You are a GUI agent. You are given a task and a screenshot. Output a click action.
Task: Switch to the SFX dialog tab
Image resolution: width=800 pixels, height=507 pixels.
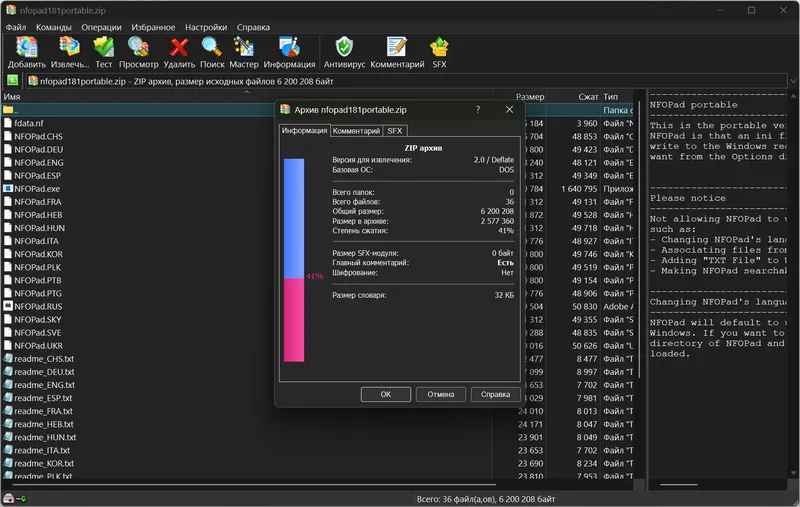394,131
